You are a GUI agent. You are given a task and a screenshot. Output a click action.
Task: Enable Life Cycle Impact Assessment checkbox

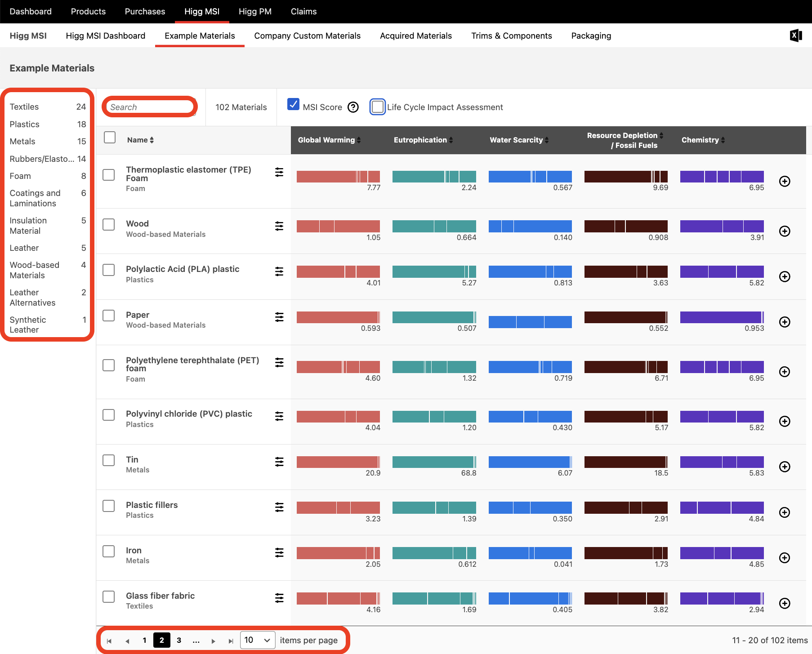pos(378,107)
